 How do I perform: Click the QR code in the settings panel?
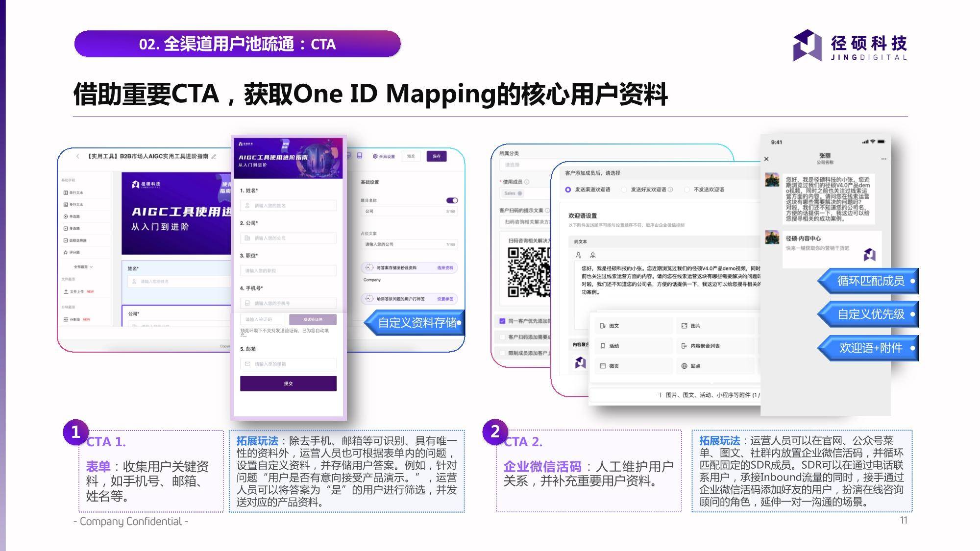[x=529, y=272]
